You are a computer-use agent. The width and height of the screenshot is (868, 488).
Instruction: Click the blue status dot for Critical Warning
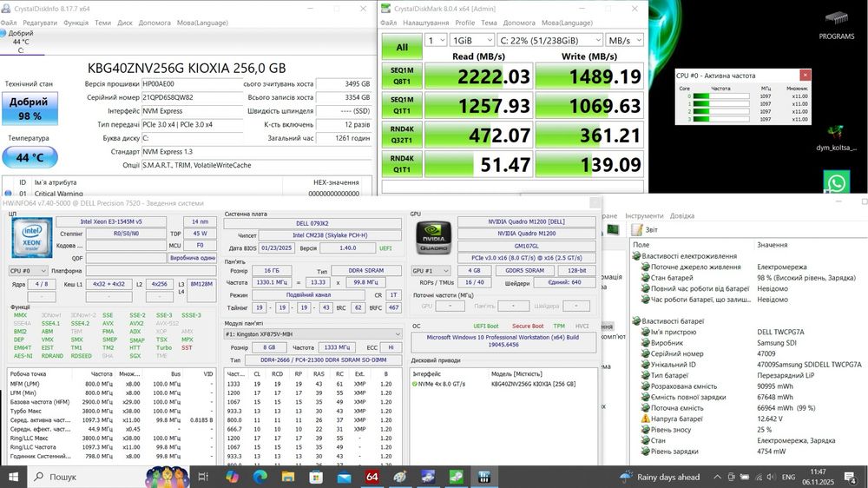8,194
